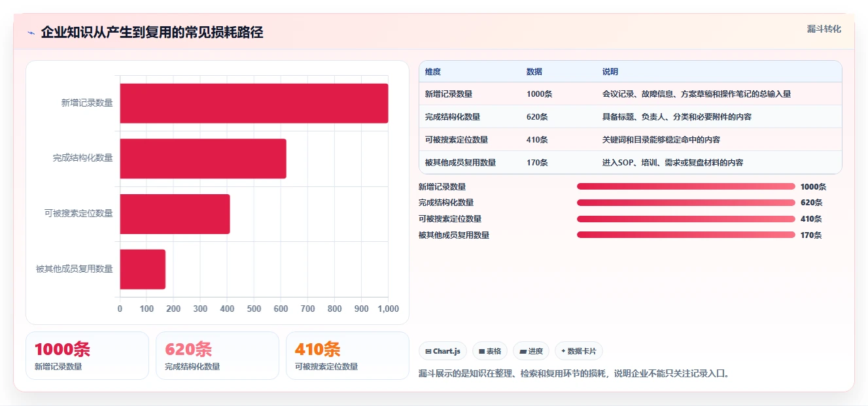The height and width of the screenshot is (406, 868).
Task: Click the 500 tick on the chart x-axis
Action: point(254,309)
